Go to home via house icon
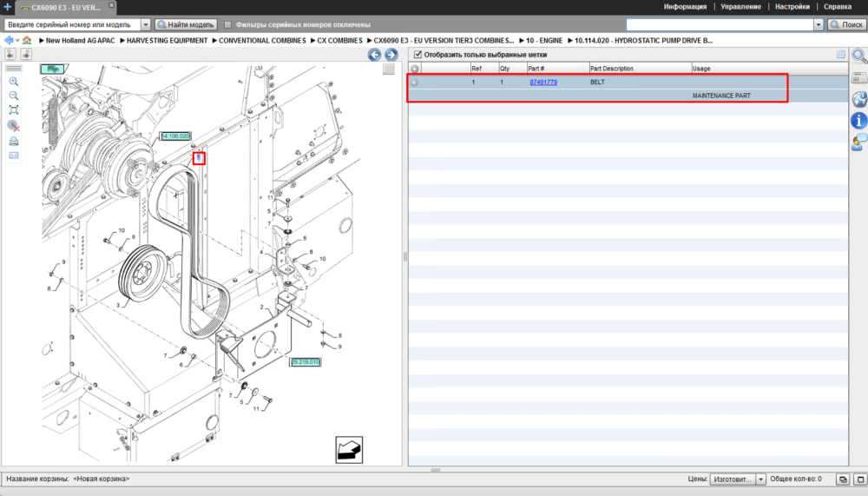This screenshot has width=868, height=496. 27,40
